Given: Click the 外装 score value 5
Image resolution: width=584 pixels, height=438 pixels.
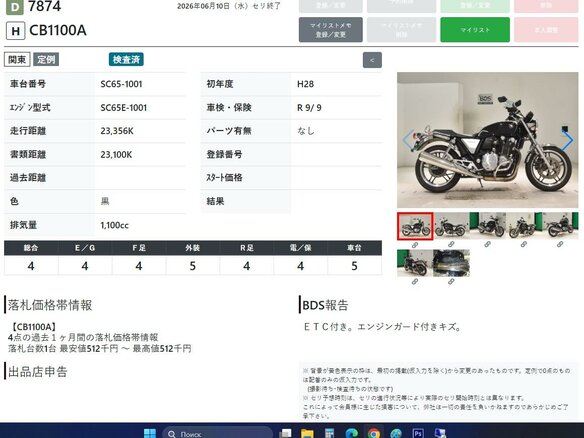Looking at the screenshot, I should pyautogui.click(x=193, y=266).
